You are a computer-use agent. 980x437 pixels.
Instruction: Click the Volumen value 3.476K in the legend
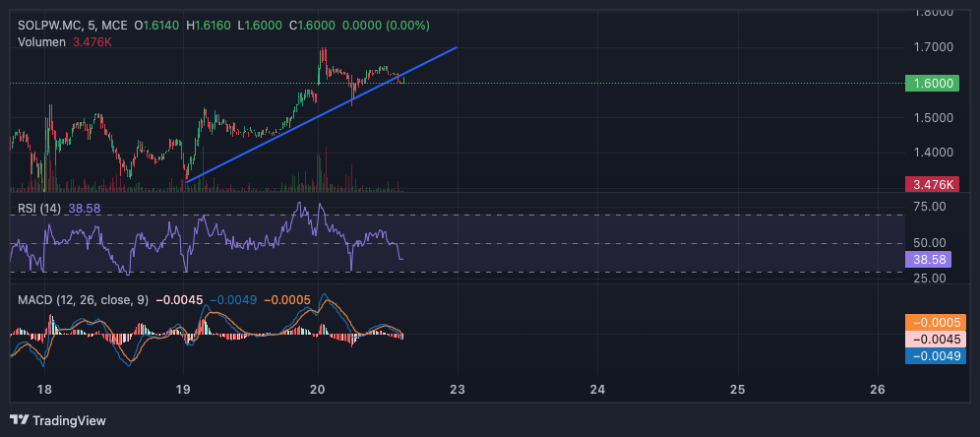(x=92, y=42)
